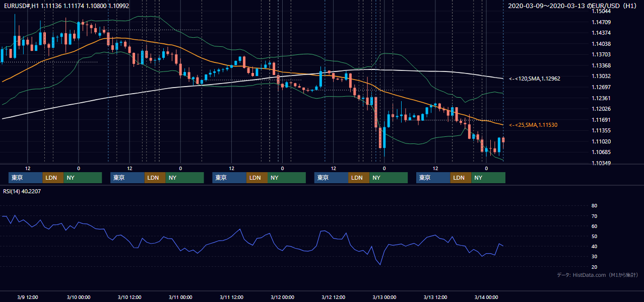644x302 pixels.
Task: Click RSI scale level 40
Action: (594, 246)
